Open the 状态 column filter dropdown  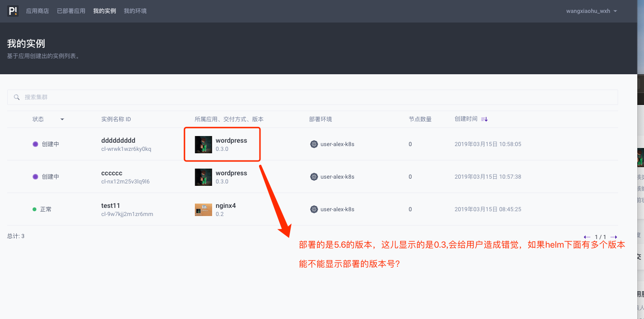(x=62, y=119)
